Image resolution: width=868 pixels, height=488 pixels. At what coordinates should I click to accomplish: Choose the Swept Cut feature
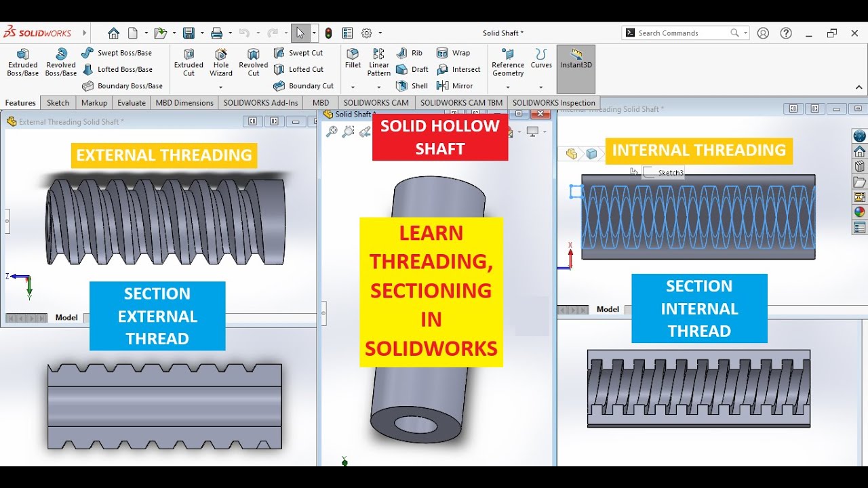pyautogui.click(x=298, y=53)
